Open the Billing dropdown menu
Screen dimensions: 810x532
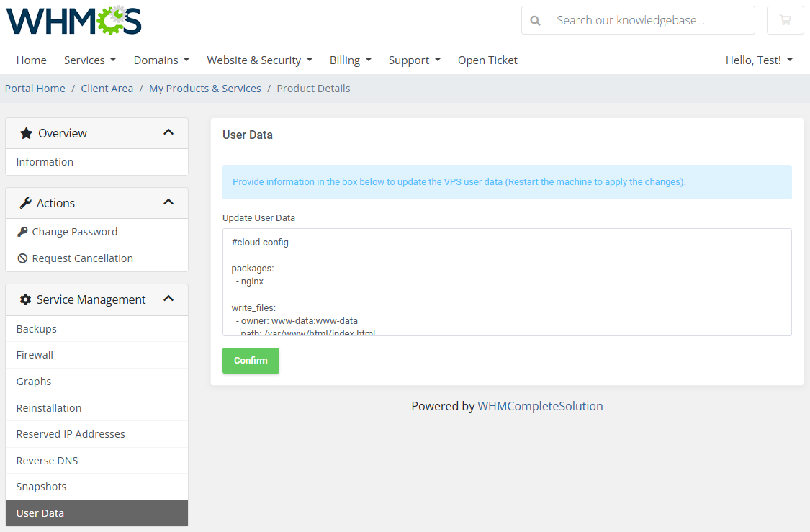tap(350, 60)
